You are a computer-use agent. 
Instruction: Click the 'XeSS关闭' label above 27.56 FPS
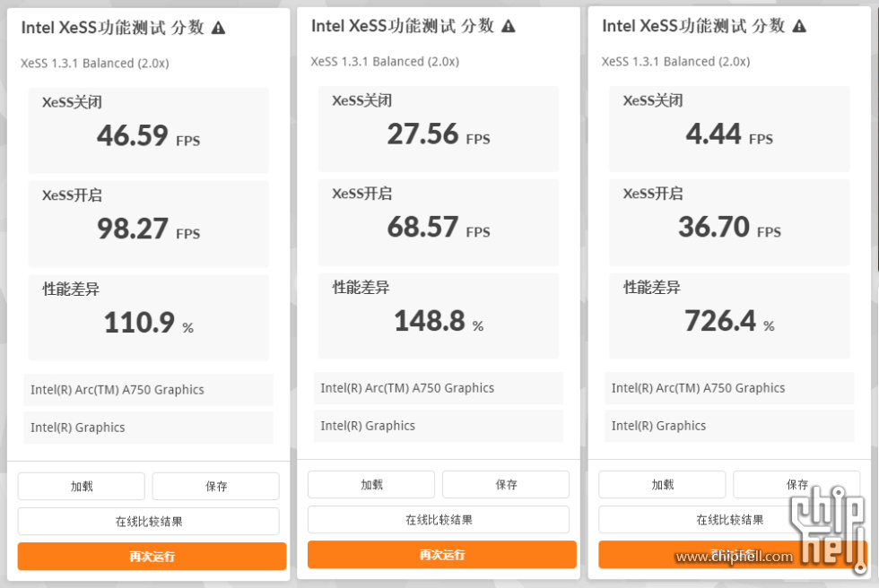click(361, 100)
